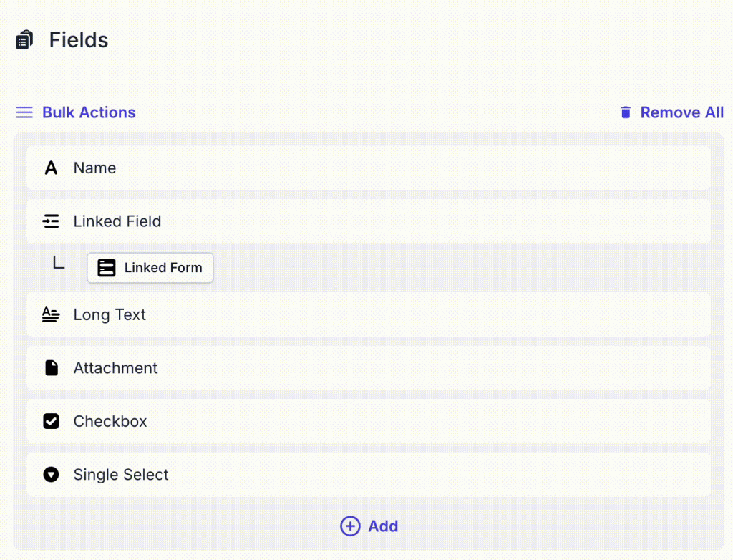Select the Name field row
Viewport: 733px width, 560px height.
tap(369, 168)
